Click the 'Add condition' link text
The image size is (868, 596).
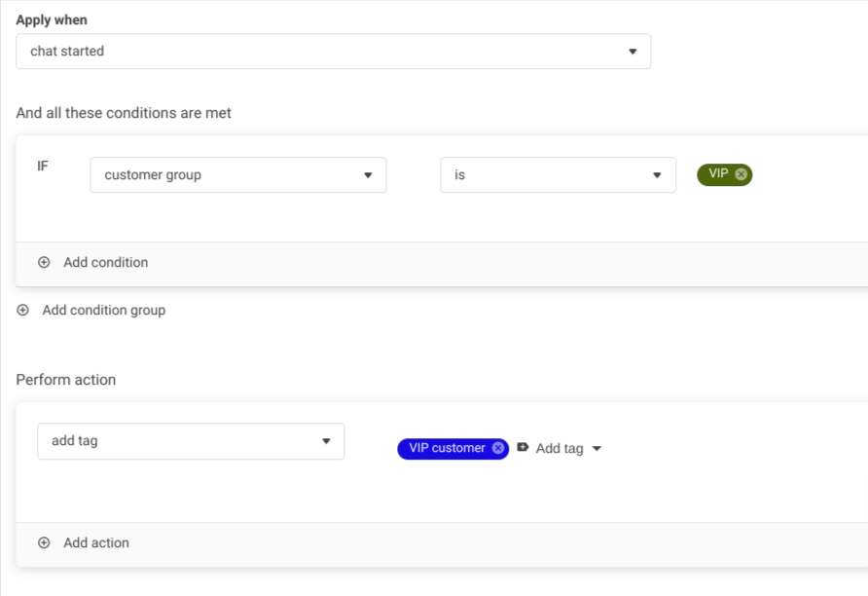106,262
